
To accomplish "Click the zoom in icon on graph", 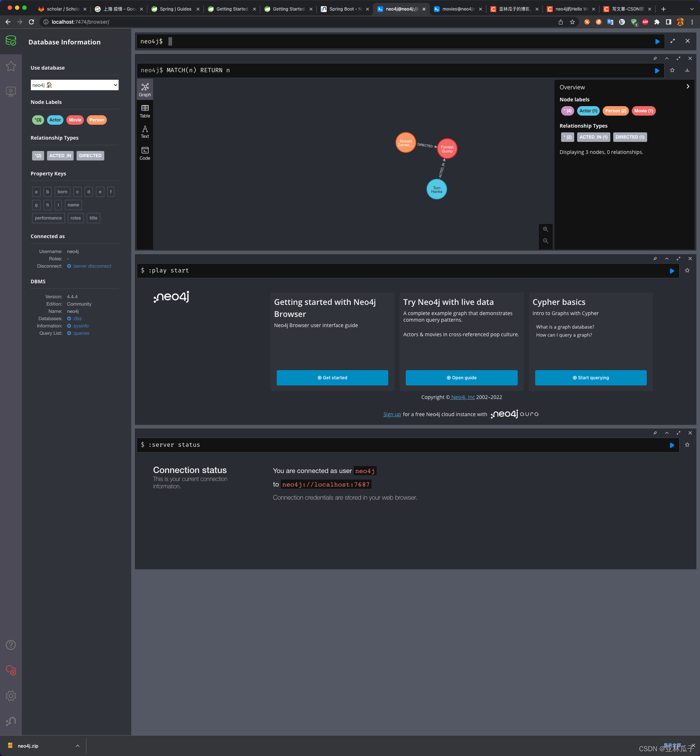I will [545, 229].
